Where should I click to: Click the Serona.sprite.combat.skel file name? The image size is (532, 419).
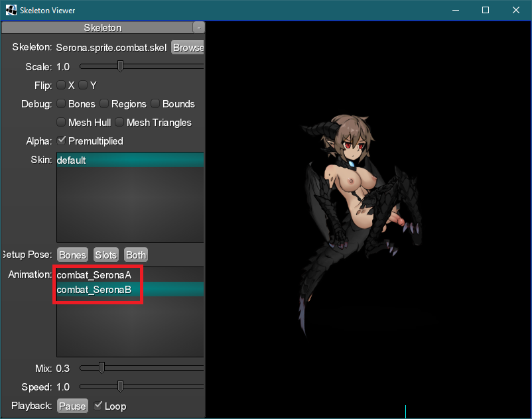pos(111,48)
